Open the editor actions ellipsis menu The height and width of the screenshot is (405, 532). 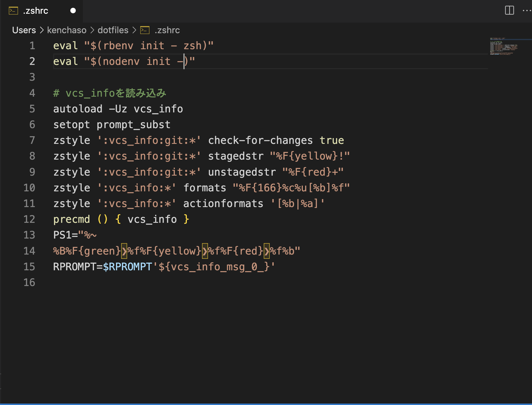click(x=527, y=11)
